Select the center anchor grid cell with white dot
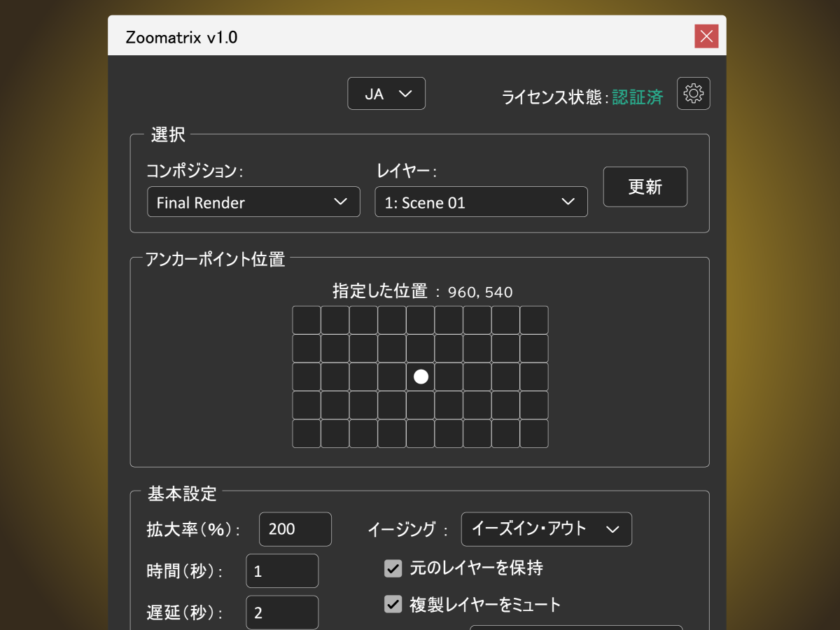840x630 pixels. point(420,377)
